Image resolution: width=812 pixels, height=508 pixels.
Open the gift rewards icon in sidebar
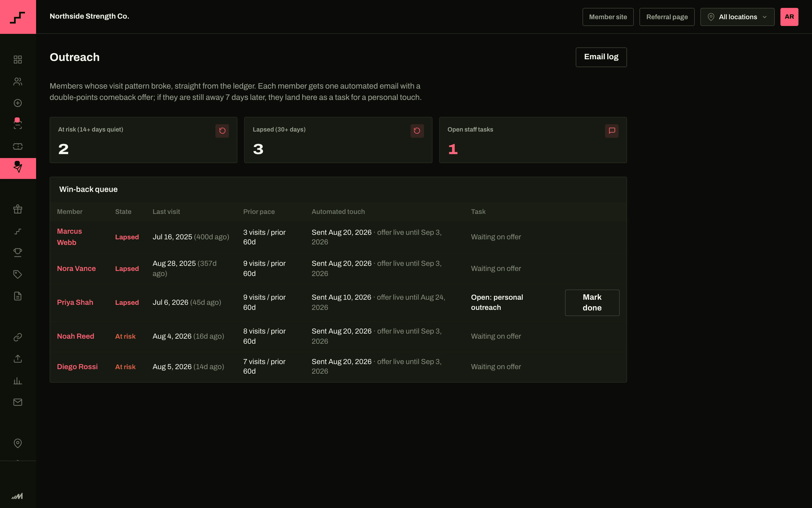(x=18, y=209)
